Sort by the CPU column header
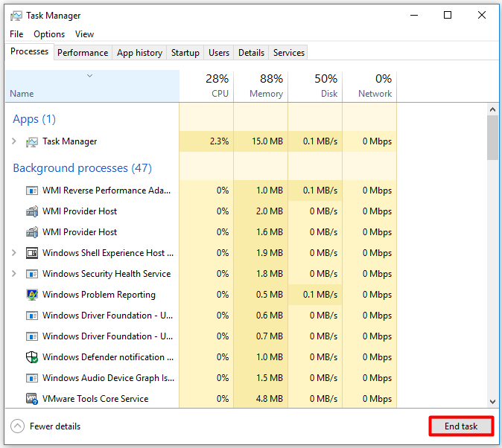This screenshot has width=502, height=448. click(x=206, y=86)
